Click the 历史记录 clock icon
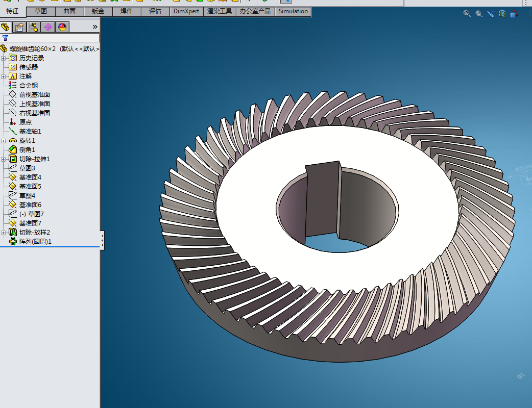Image resolution: width=532 pixels, height=408 pixels. tap(13, 58)
